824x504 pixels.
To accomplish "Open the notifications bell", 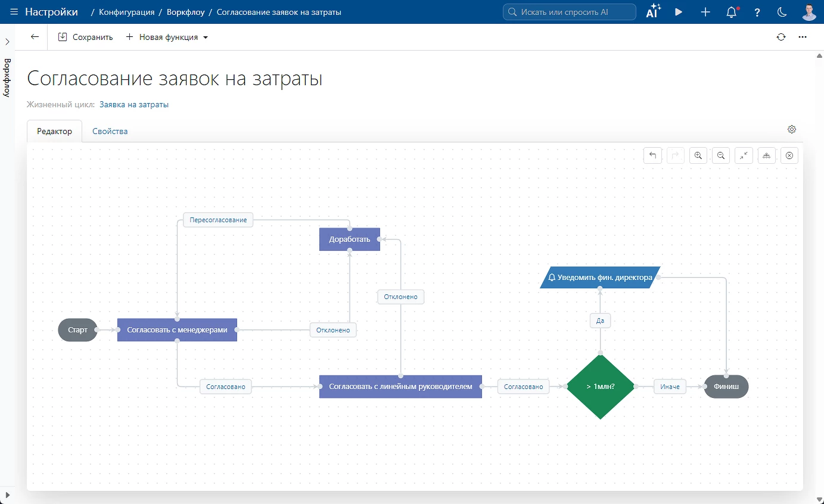I will coord(732,12).
